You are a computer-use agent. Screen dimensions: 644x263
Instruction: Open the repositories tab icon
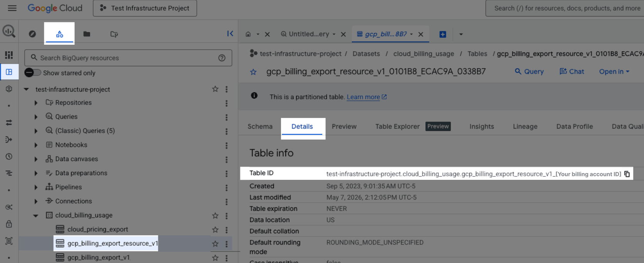click(114, 34)
